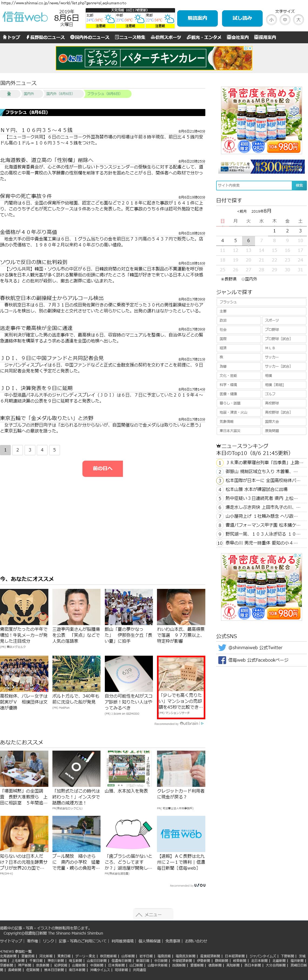The image size is (308, 980).
Task: Expand the メニュー chevron at page bottom
Action: pyautogui.click(x=139, y=915)
